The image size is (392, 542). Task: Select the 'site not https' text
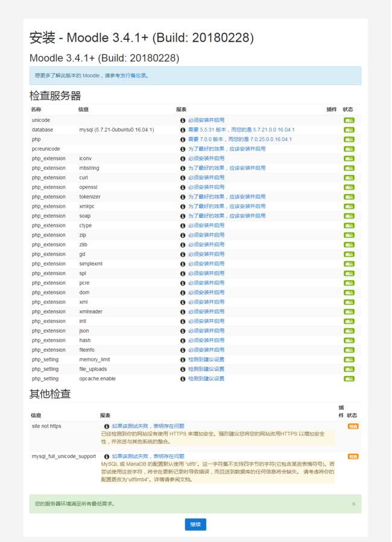pos(46,426)
